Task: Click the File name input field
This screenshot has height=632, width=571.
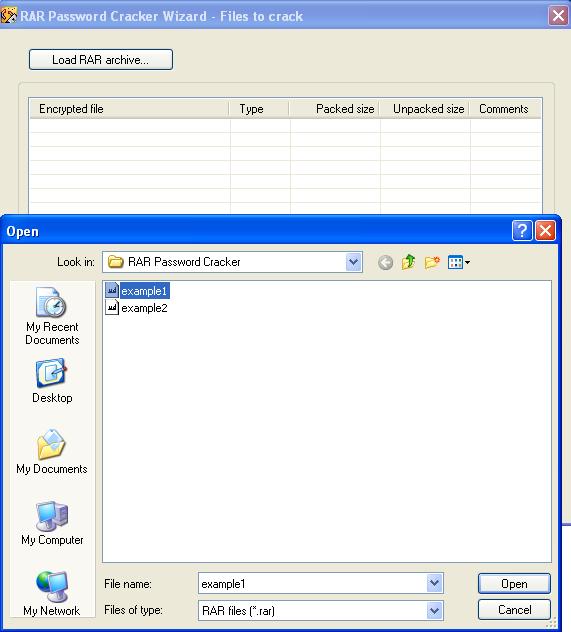Action: click(x=313, y=583)
